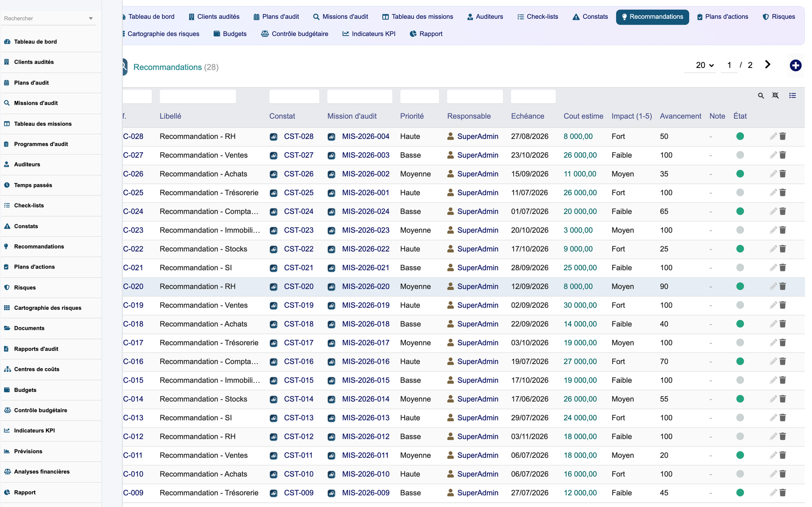Screen dimensions: 812x507
Task: Click delete trash for row CST-020
Action: pyautogui.click(x=783, y=286)
